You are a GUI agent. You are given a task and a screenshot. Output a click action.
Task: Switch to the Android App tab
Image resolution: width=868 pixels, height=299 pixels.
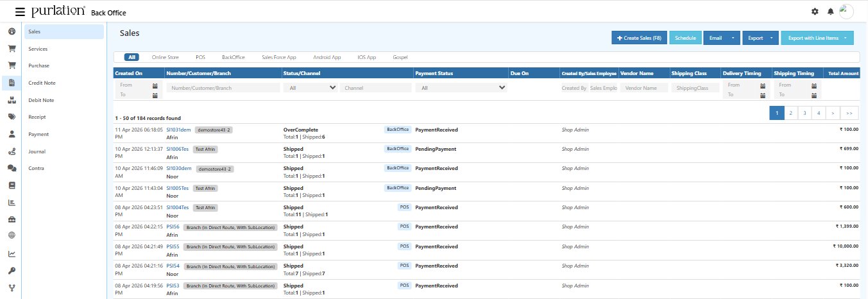pos(327,57)
